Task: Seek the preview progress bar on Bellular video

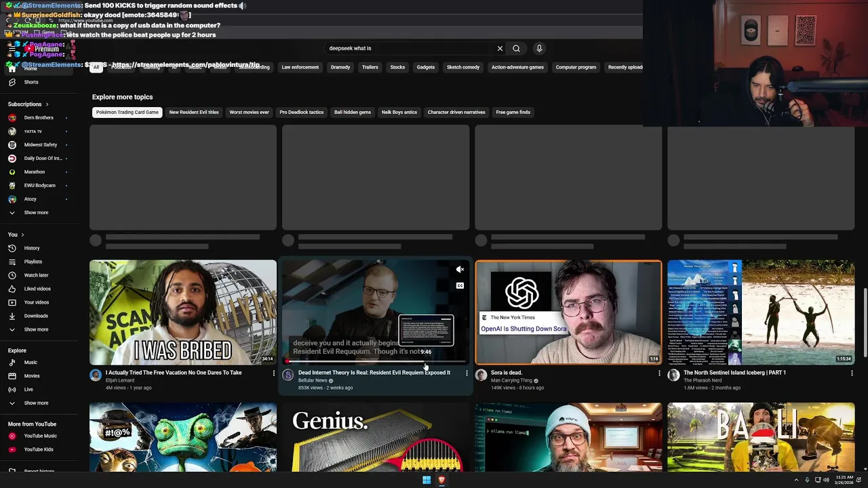Action: coord(376,361)
